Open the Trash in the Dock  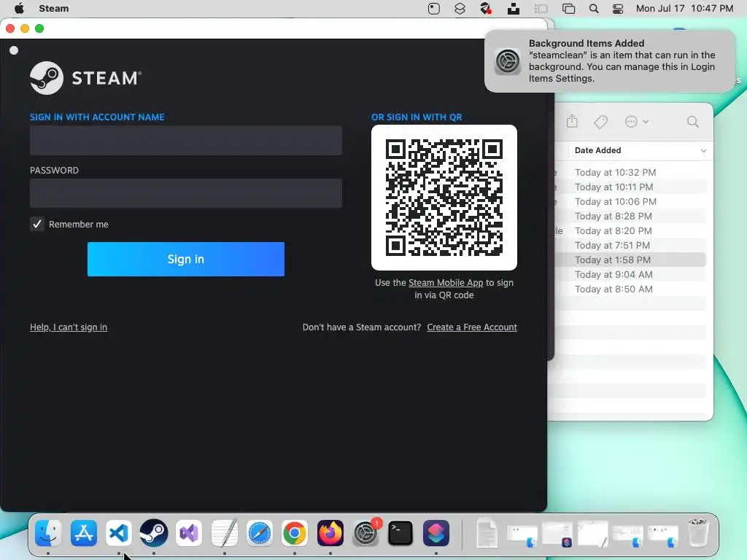[x=698, y=533]
